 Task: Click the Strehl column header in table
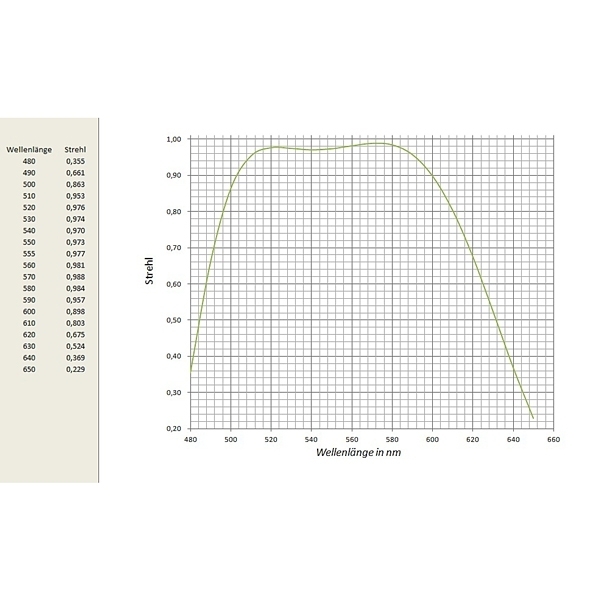point(75,150)
